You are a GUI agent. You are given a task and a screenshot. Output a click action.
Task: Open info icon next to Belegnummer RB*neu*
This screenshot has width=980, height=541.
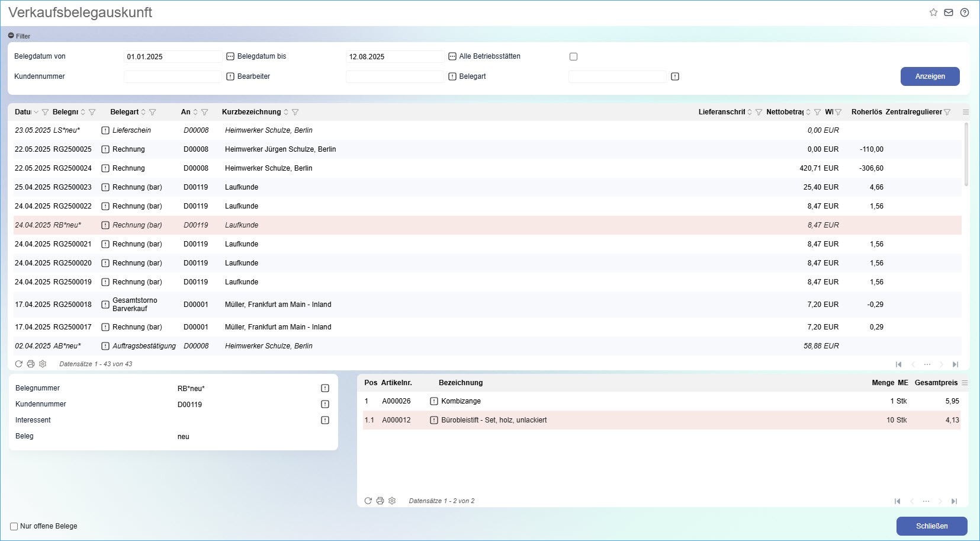click(325, 388)
